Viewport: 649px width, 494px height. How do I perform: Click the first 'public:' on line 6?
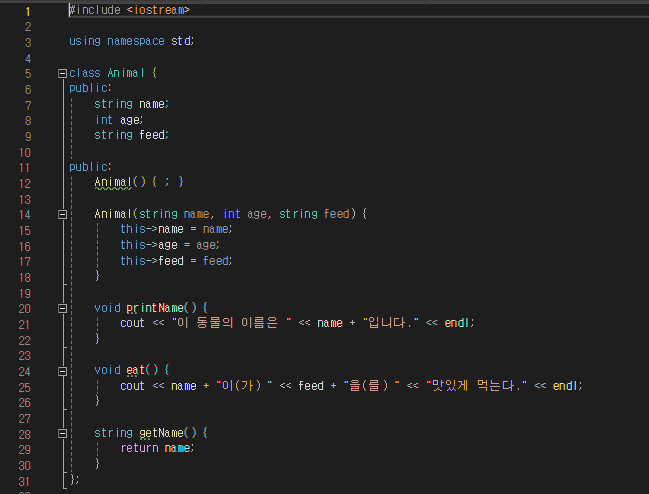pos(90,88)
